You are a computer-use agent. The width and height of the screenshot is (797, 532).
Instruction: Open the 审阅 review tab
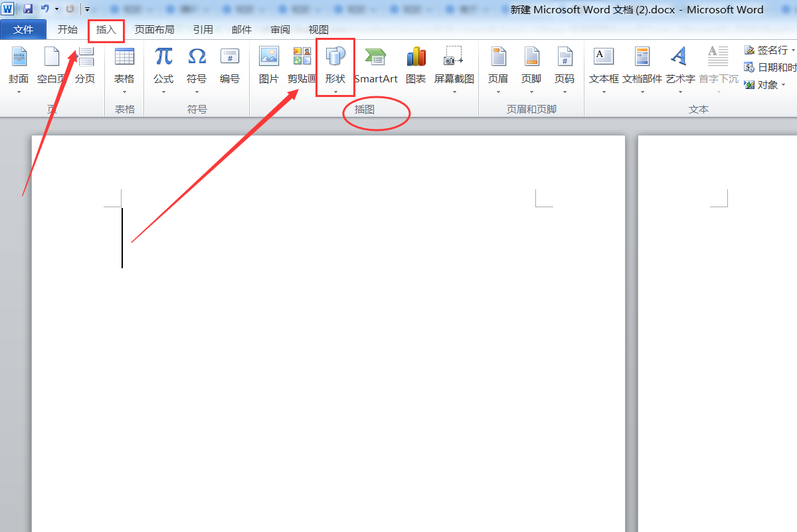[x=280, y=29]
